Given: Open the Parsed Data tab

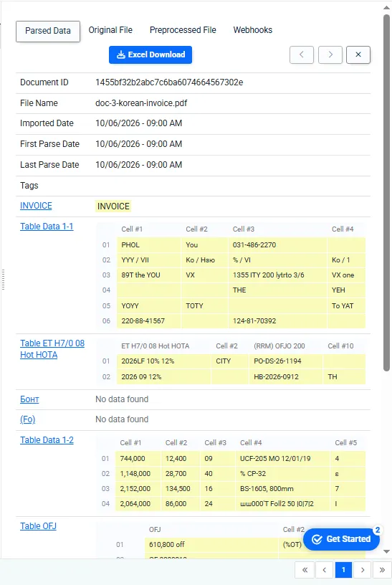Looking at the screenshot, I should [x=48, y=31].
